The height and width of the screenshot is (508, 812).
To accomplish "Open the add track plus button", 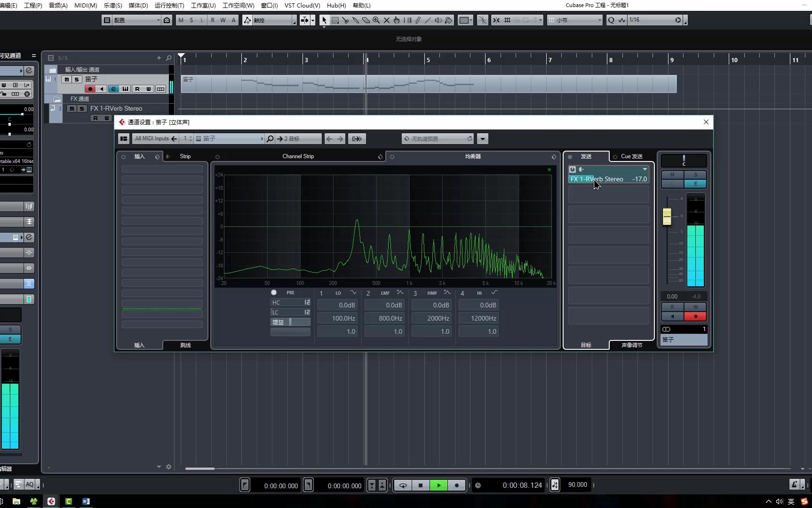I will coord(159,58).
